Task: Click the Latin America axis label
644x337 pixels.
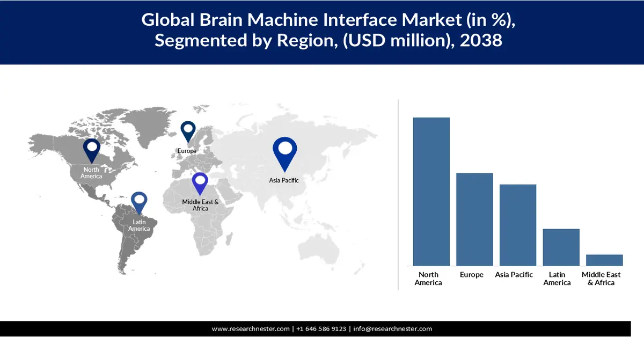Action: (557, 279)
